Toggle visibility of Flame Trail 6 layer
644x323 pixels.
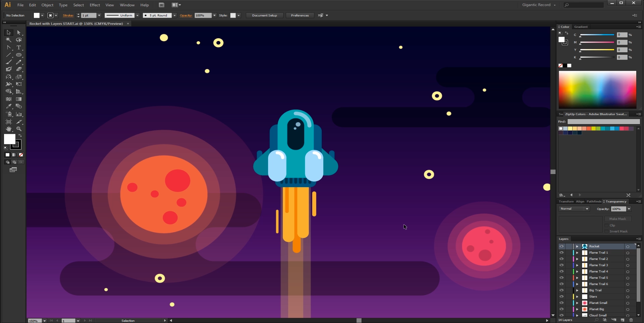[561, 284]
